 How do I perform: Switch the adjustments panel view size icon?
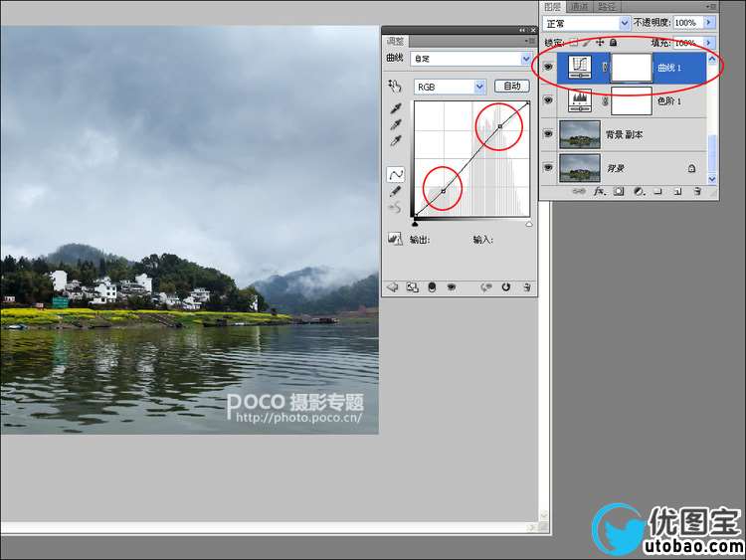point(412,287)
